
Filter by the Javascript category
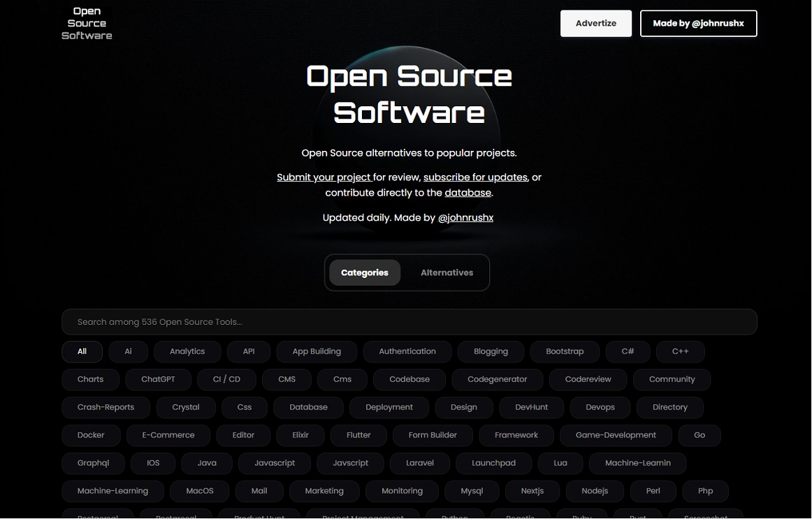coord(274,463)
